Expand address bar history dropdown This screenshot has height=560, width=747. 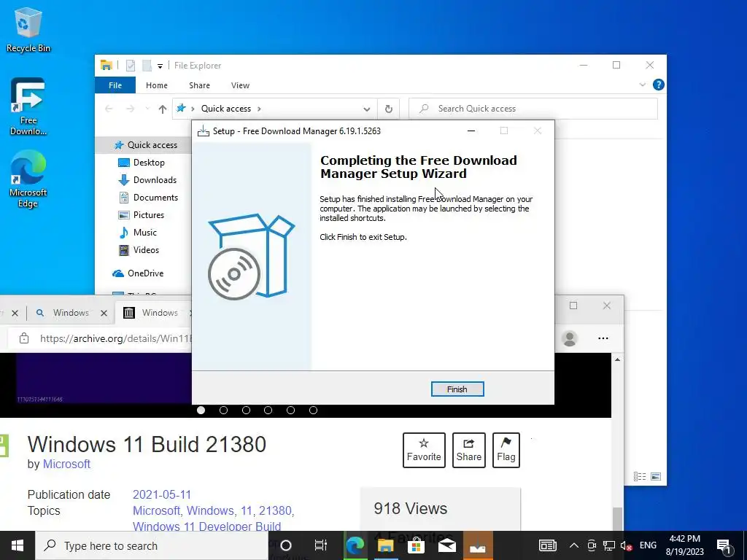point(366,109)
